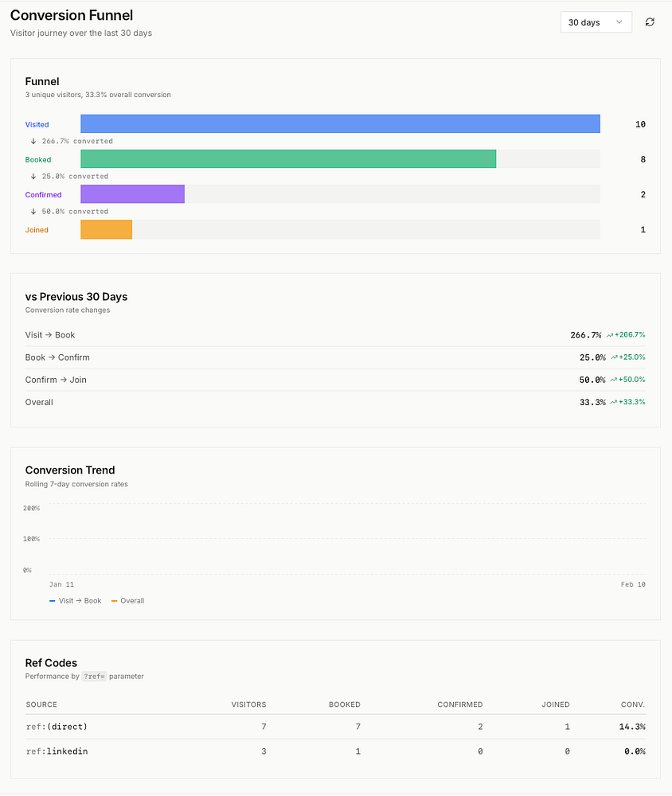Click the '50.0% converted' funnel step text
The height and width of the screenshot is (796, 672).
75,211
